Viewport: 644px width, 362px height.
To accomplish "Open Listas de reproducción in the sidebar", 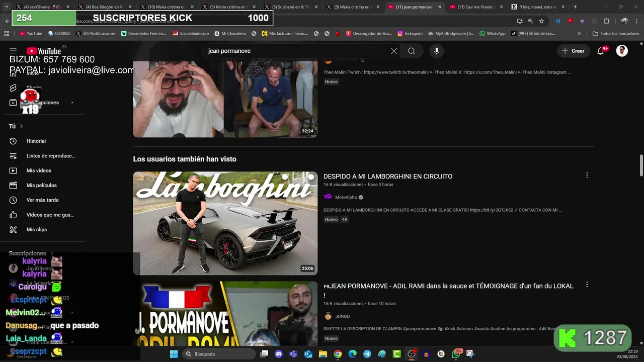I will [x=42, y=156].
